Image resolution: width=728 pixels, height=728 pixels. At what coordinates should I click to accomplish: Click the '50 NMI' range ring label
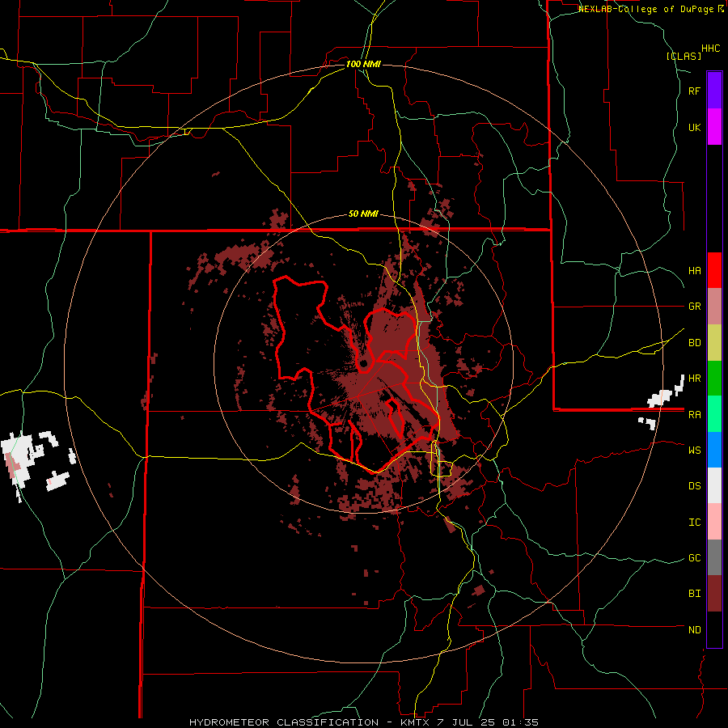363,214
